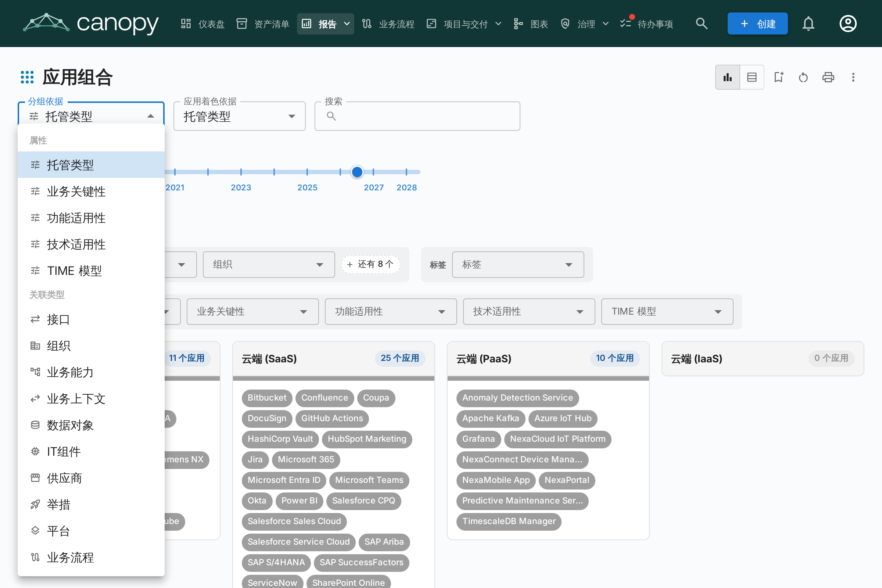Image resolution: width=882 pixels, height=588 pixels.
Task: Open 资产清单 in navigation
Action: click(263, 24)
